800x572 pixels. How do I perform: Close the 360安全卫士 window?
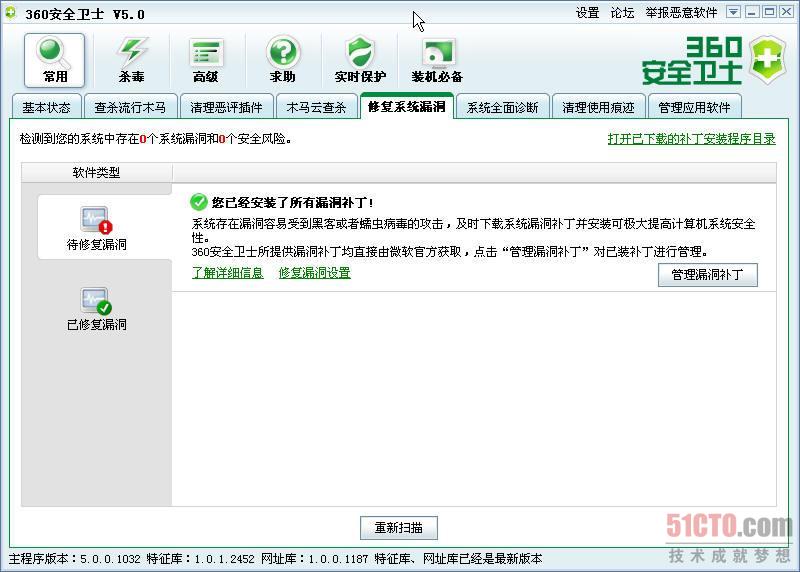787,12
